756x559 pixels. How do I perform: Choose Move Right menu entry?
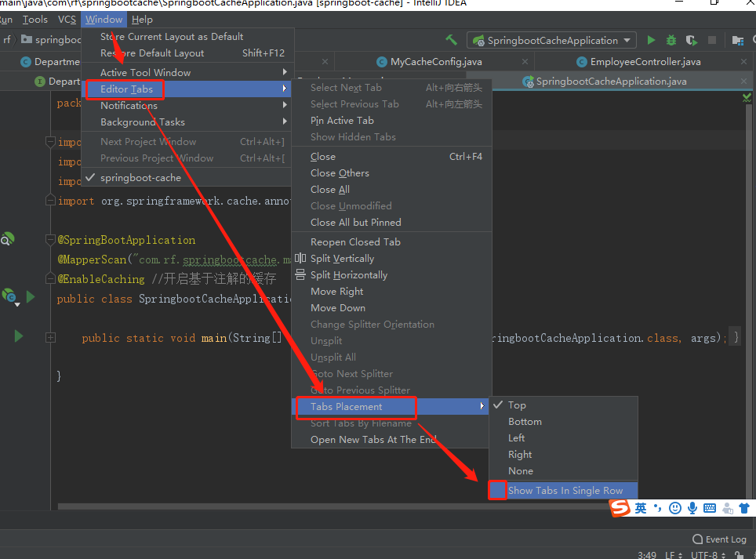(x=390, y=292)
